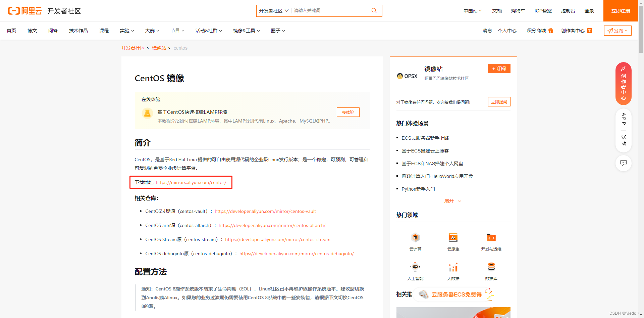644x318 pixels.
Task: Click the floating 创作者中心 pill button
Action: pyautogui.click(x=624, y=84)
